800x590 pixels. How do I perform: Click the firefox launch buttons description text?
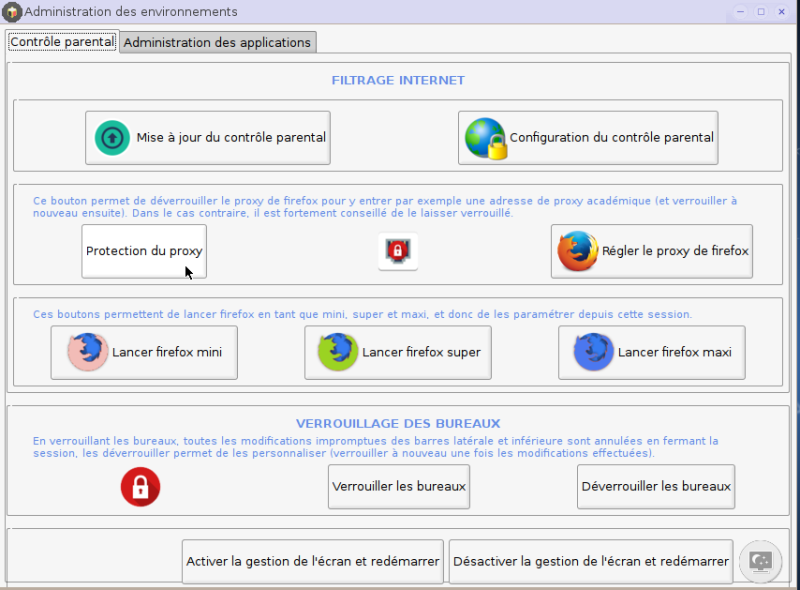[x=362, y=314]
